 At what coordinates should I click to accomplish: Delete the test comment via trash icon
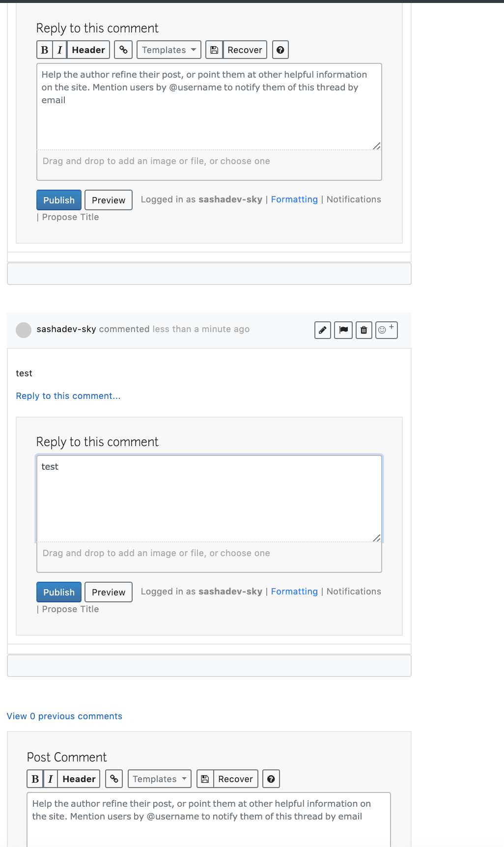(x=364, y=330)
